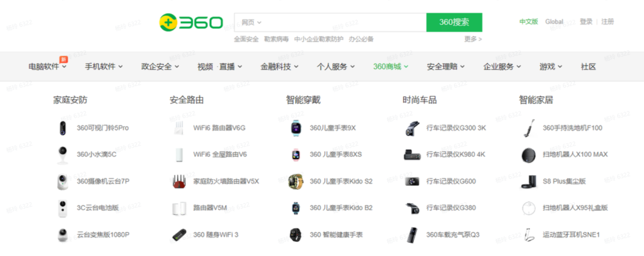Expand the 安全理赔 menu
The width and height of the screenshot is (644, 256).
pos(445,67)
